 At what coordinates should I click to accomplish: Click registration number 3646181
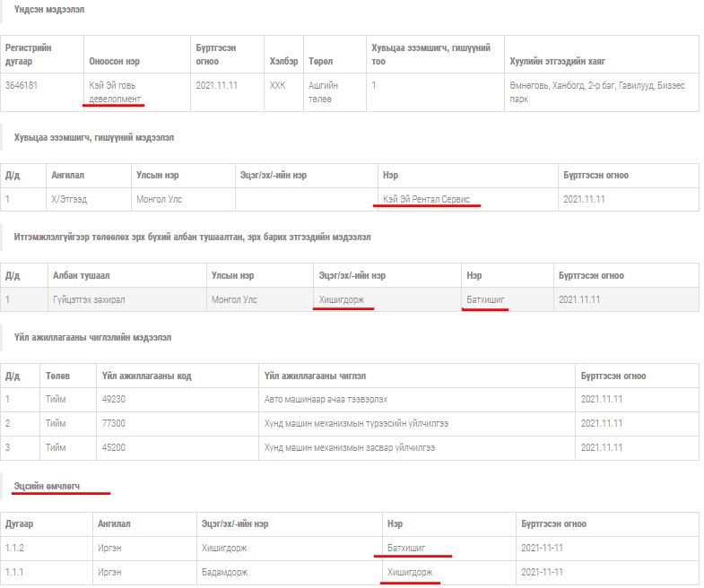pyautogui.click(x=22, y=85)
